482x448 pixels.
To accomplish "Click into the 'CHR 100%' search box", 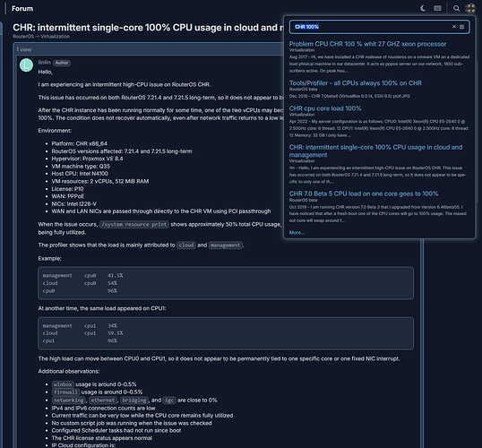I will click(x=370, y=27).
